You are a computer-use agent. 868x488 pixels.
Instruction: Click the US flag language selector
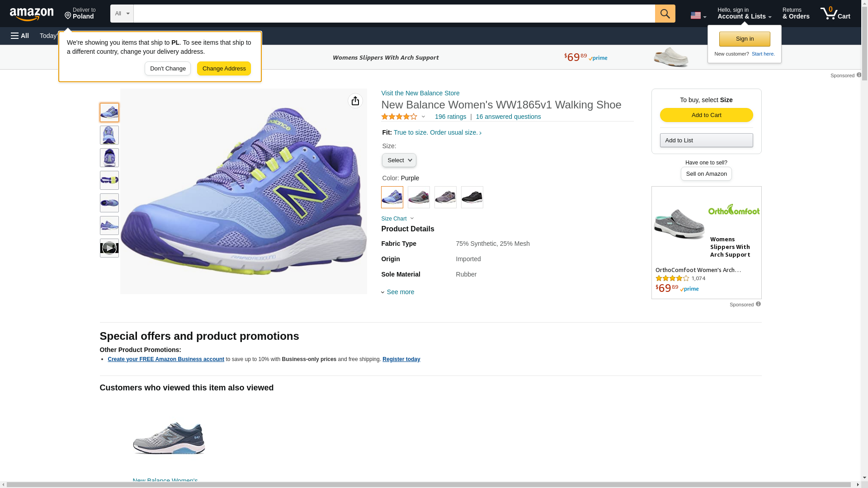click(x=698, y=15)
